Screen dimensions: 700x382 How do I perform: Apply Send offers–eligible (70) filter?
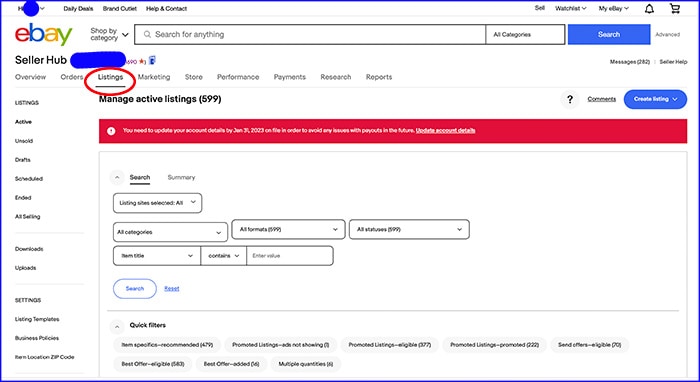589,345
